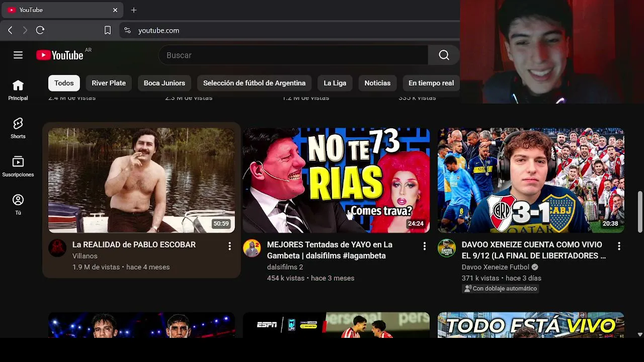Select Selección de fútbol de Argentina chip
644x362 pixels.
[x=254, y=83]
